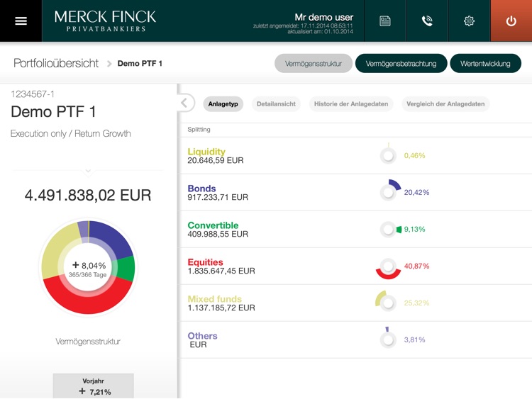The image size is (532, 399).
Task: Click the Bonds donut percentage icon
Action: pos(389,191)
